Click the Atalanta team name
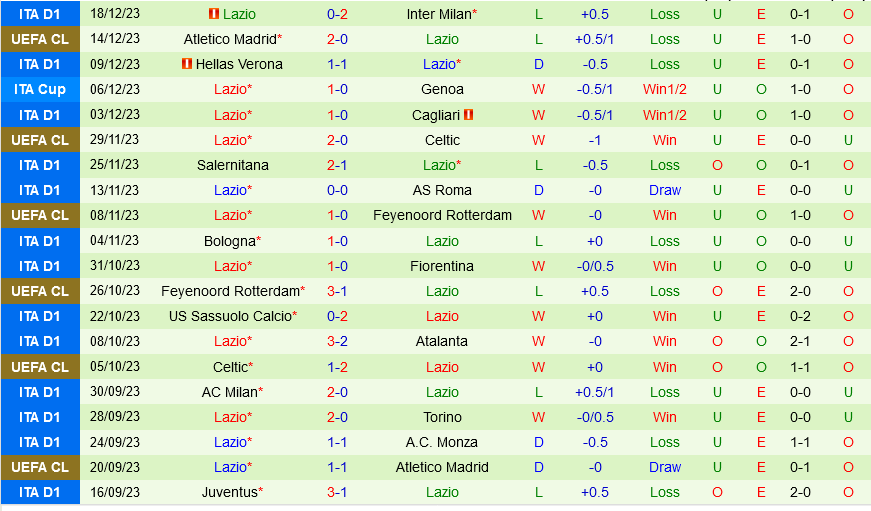Image resolution: width=871 pixels, height=511 pixels. point(442,341)
